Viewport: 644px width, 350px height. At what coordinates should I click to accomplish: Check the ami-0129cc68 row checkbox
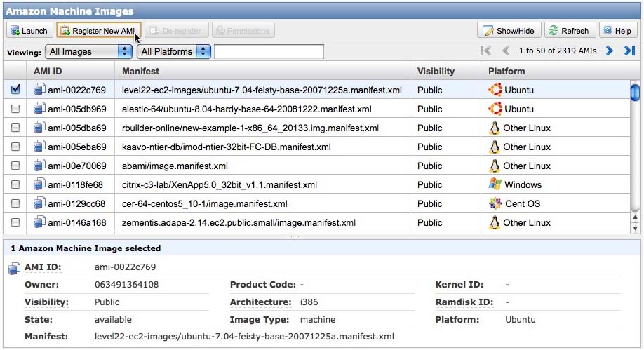pyautogui.click(x=15, y=203)
